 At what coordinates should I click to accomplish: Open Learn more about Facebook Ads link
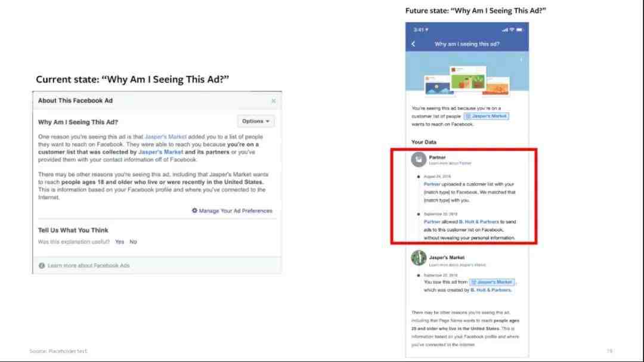tap(89, 265)
